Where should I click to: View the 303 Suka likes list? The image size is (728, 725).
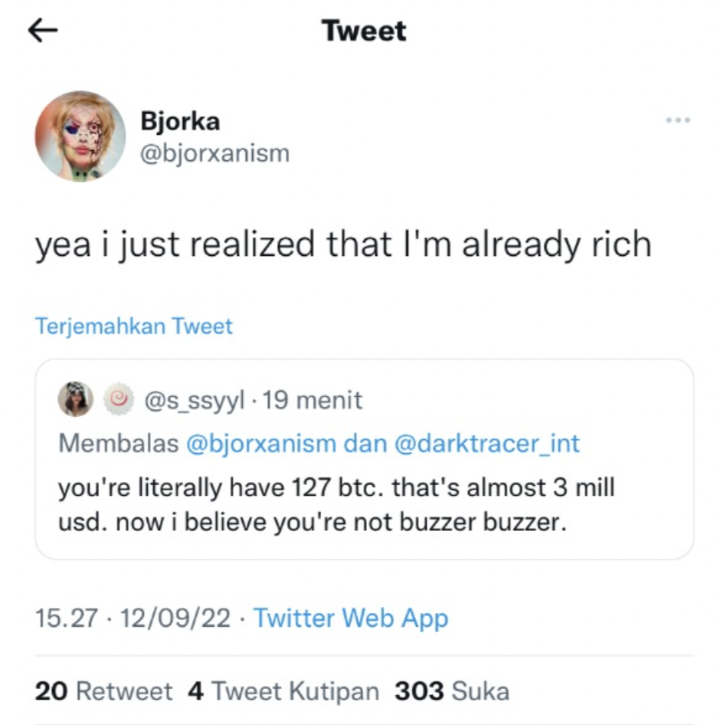(452, 691)
